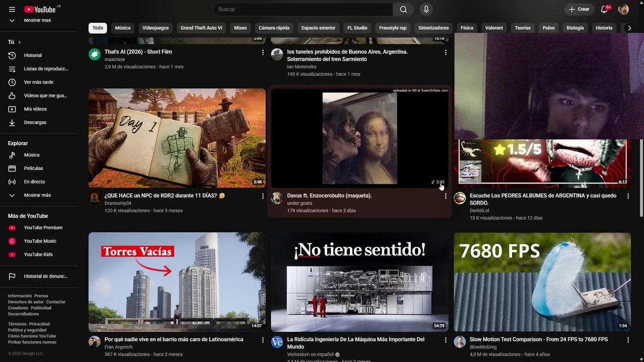Open Probar funciones nuevas link
Image resolution: width=644 pixels, height=362 pixels.
[32, 342]
